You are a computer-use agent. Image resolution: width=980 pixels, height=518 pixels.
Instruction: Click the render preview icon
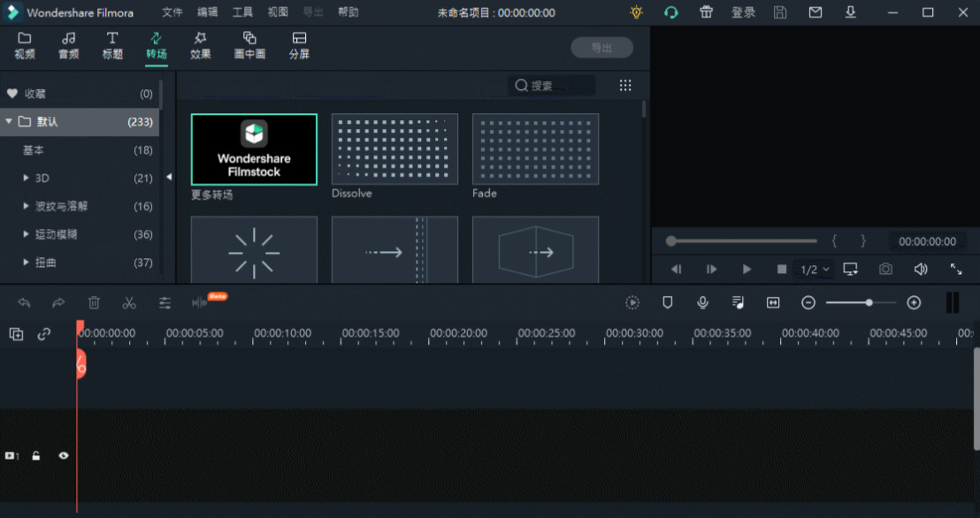pyautogui.click(x=632, y=302)
